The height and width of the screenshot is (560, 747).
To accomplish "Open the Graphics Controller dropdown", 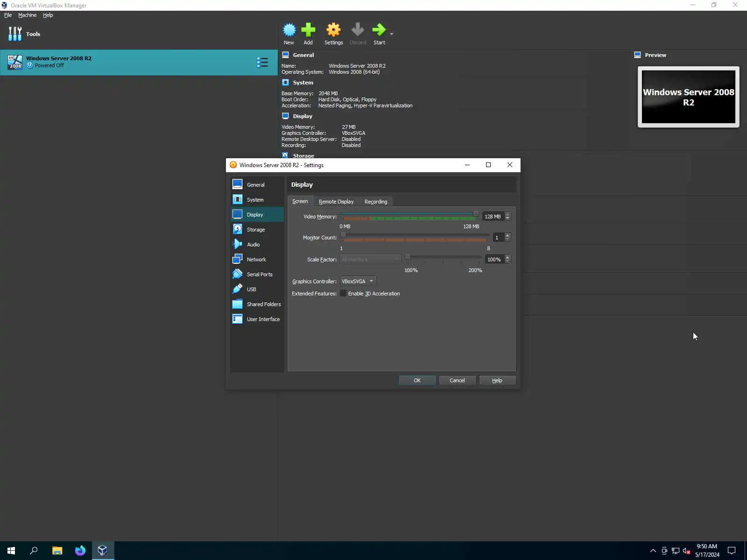I will click(358, 281).
